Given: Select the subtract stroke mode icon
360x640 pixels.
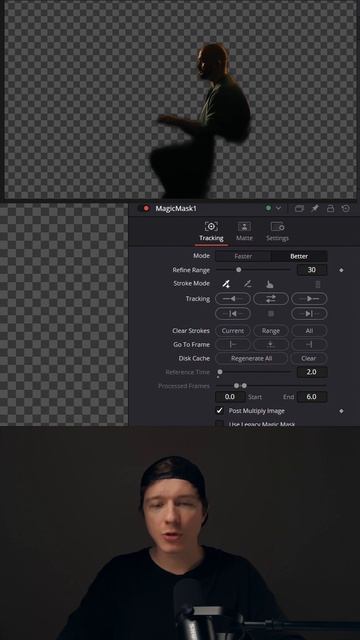Looking at the screenshot, I should coord(247,284).
